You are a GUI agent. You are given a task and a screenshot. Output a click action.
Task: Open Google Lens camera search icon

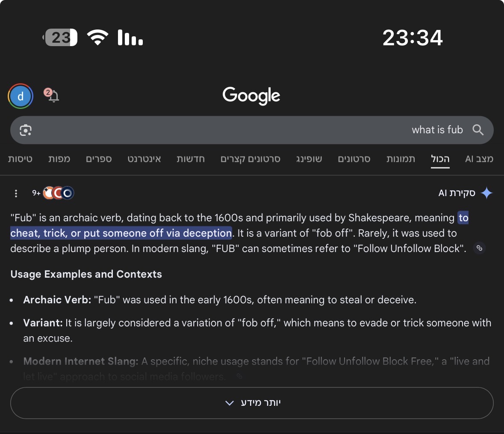coord(26,130)
